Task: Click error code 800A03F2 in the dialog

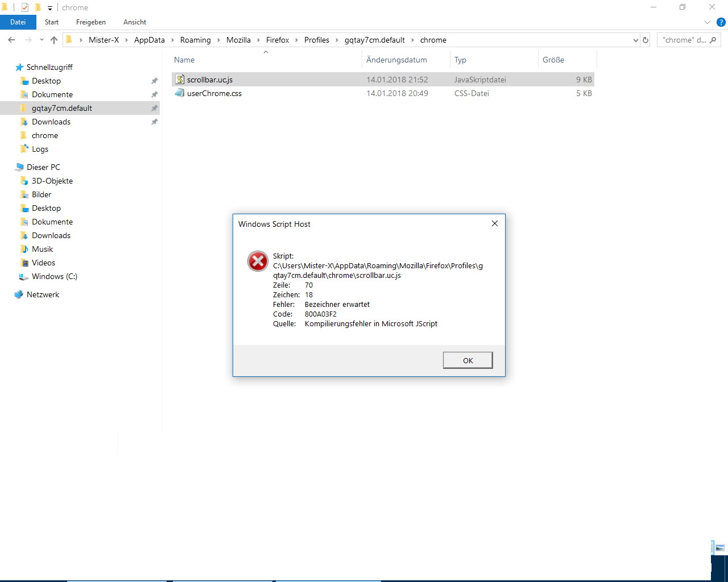Action: point(321,314)
